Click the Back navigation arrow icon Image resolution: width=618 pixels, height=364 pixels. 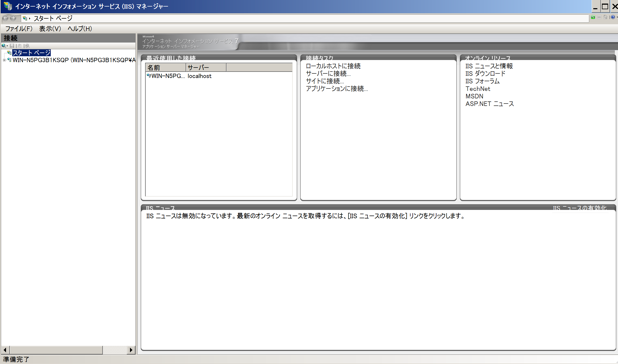click(x=5, y=18)
